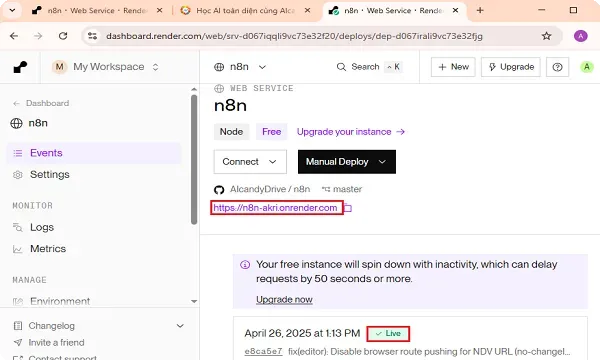Open commit e8ca5e7 link
Viewport: 600px width, 360px height.
pos(263,351)
